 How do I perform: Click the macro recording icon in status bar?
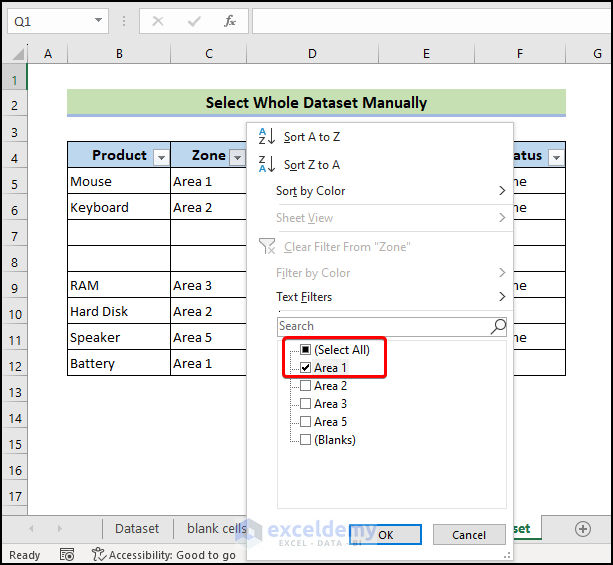click(67, 554)
